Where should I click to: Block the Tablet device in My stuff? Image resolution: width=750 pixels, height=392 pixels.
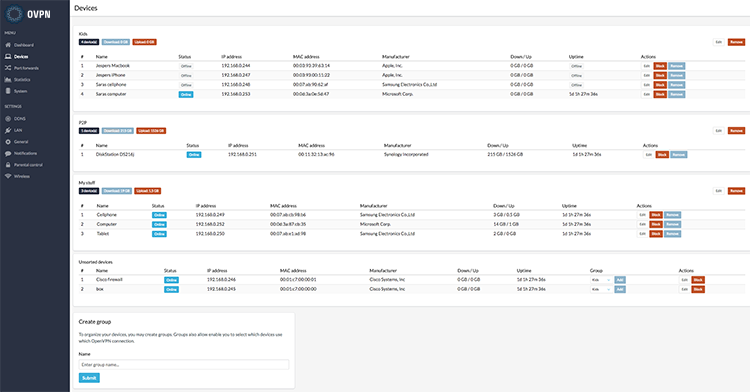click(656, 234)
